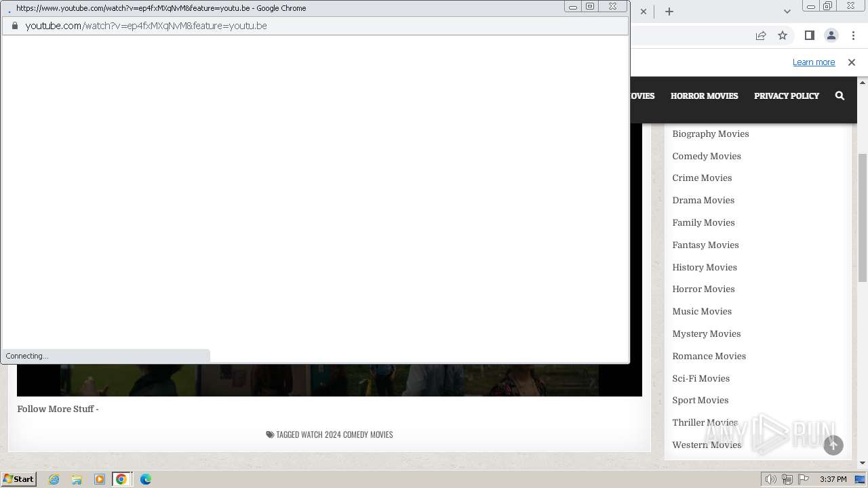Open the PRIVACY POLICY menu item
Image resolution: width=868 pixels, height=488 pixels.
(787, 96)
